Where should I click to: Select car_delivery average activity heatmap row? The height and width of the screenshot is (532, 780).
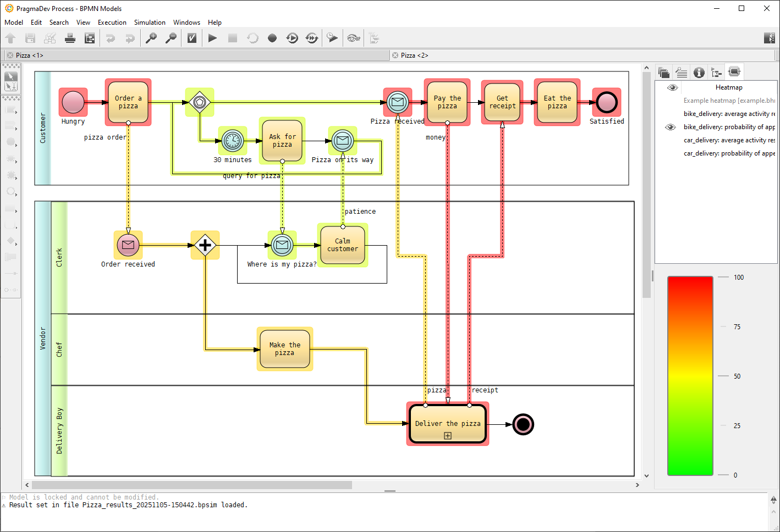tap(729, 140)
